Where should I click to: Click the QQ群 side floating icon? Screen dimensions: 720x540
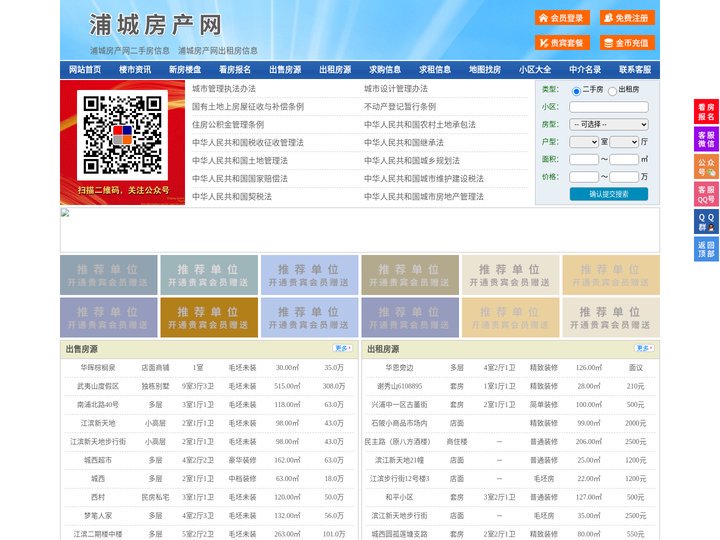[706, 222]
